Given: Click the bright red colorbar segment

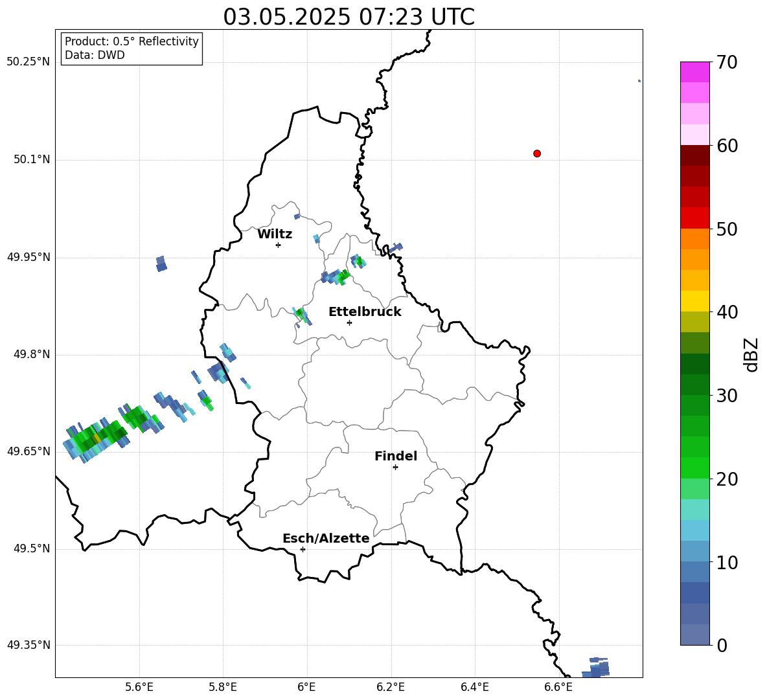Looking at the screenshot, I should pos(694,218).
